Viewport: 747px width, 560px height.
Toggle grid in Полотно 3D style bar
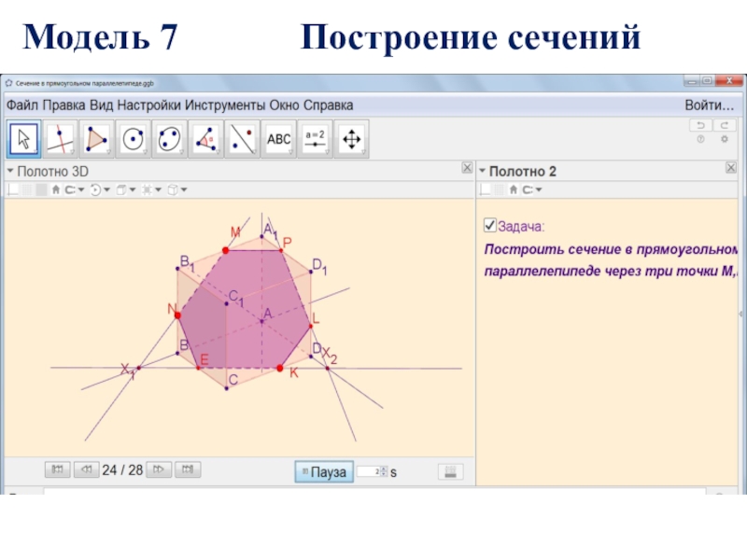click(x=27, y=190)
